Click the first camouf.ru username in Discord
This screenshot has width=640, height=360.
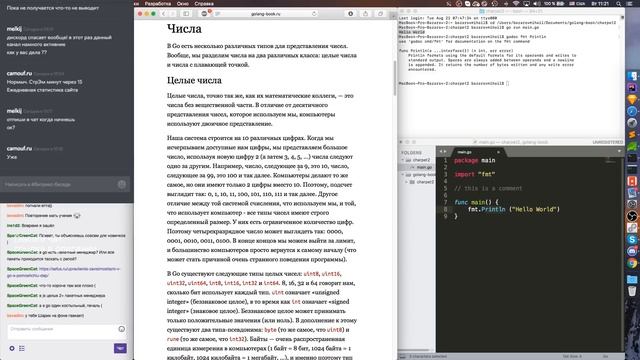(19, 73)
